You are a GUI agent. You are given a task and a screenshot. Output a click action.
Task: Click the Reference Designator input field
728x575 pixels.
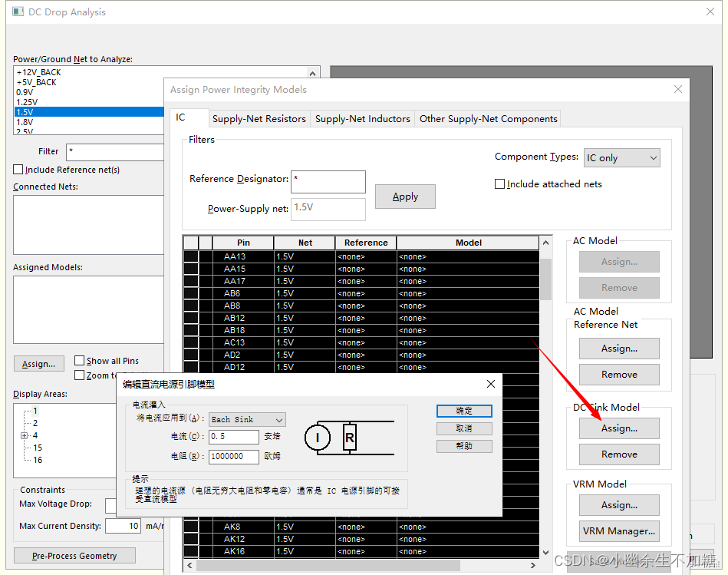[328, 182]
